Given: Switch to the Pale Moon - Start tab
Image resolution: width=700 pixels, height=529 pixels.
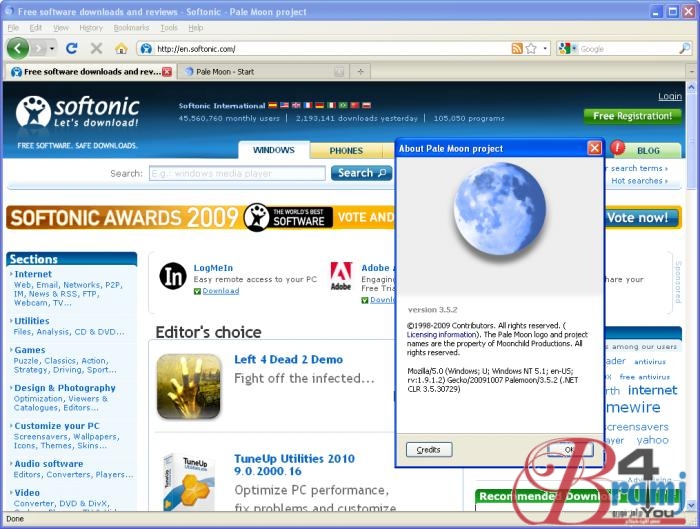Looking at the screenshot, I should [x=225, y=71].
